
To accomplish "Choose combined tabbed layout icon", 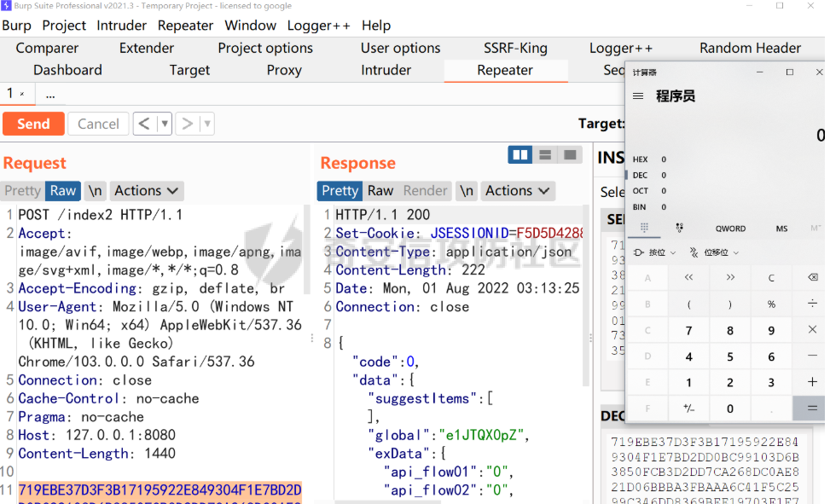I will [570, 154].
